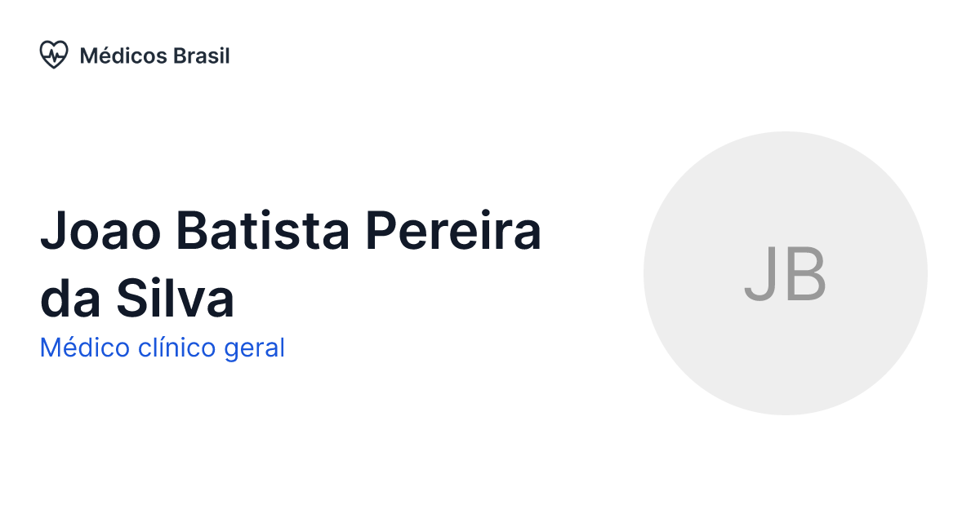Click the word Brasil in the brand

202,55
